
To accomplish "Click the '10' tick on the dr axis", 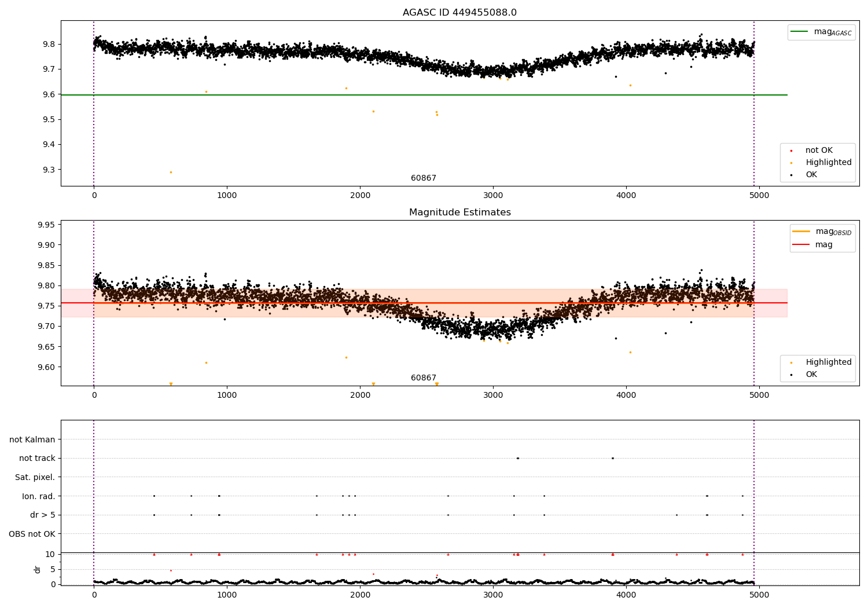I will click(x=50, y=554).
